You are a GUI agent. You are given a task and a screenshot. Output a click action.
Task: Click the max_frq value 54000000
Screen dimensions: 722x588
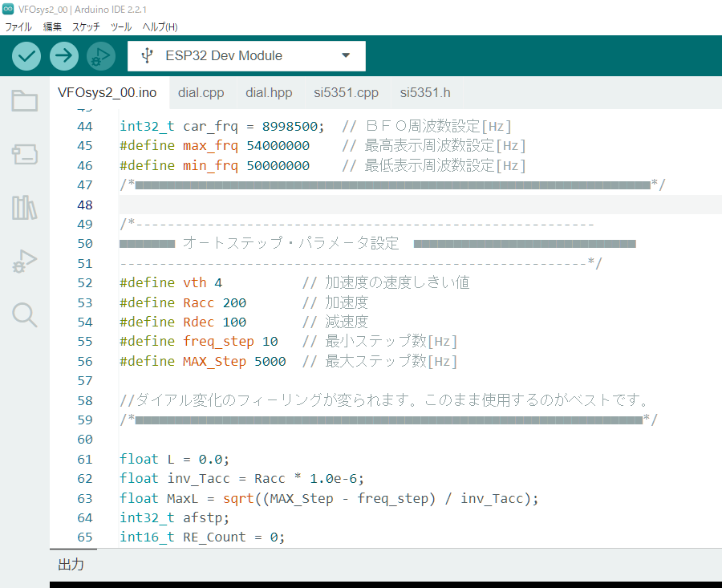278,145
